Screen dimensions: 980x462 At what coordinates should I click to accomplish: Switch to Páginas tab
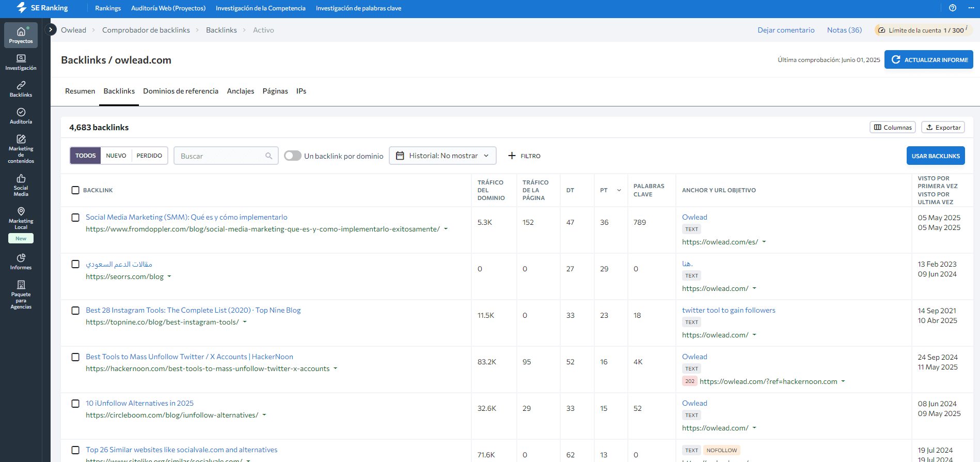click(275, 91)
